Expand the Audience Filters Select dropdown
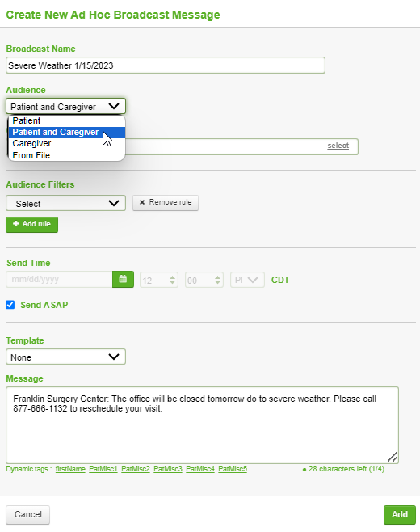This screenshot has width=420, height=532. pyautogui.click(x=65, y=203)
